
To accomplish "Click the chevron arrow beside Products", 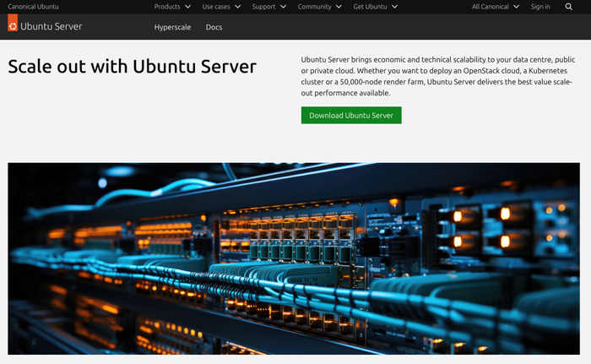I will pos(187,7).
